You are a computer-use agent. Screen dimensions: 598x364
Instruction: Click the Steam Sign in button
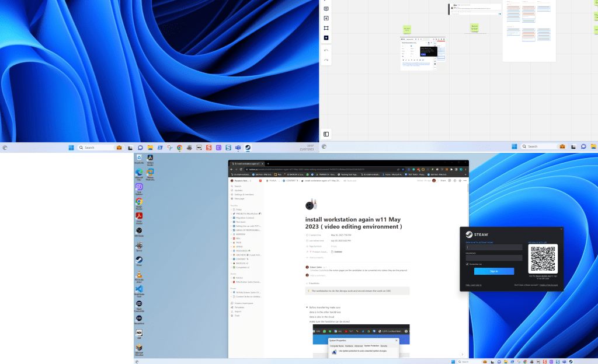coord(494,271)
